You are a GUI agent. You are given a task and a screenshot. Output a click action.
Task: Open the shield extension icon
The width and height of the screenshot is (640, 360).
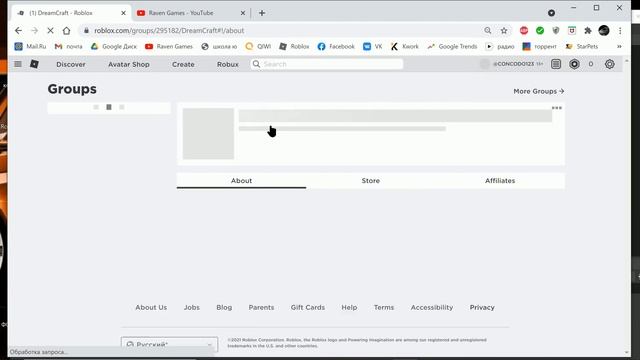(x=556, y=31)
